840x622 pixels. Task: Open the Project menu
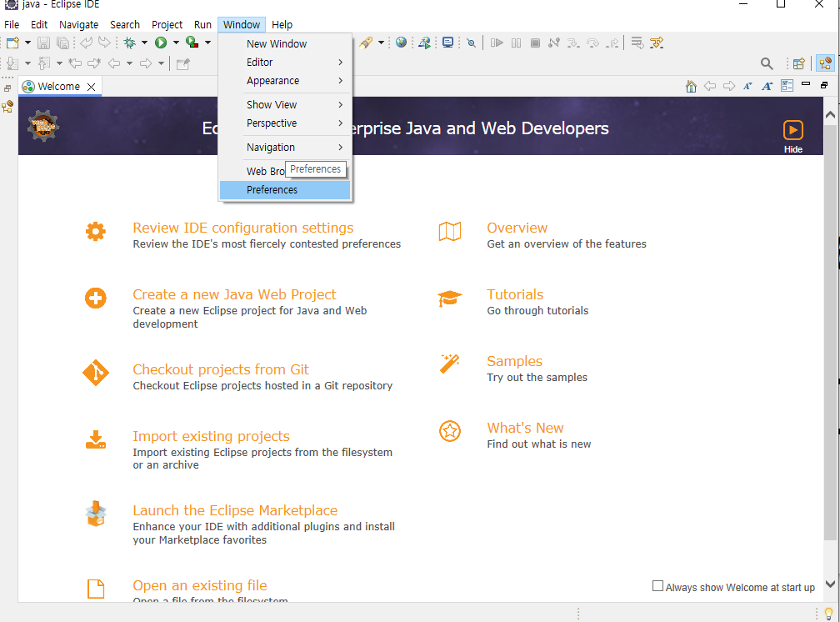pyautogui.click(x=167, y=25)
